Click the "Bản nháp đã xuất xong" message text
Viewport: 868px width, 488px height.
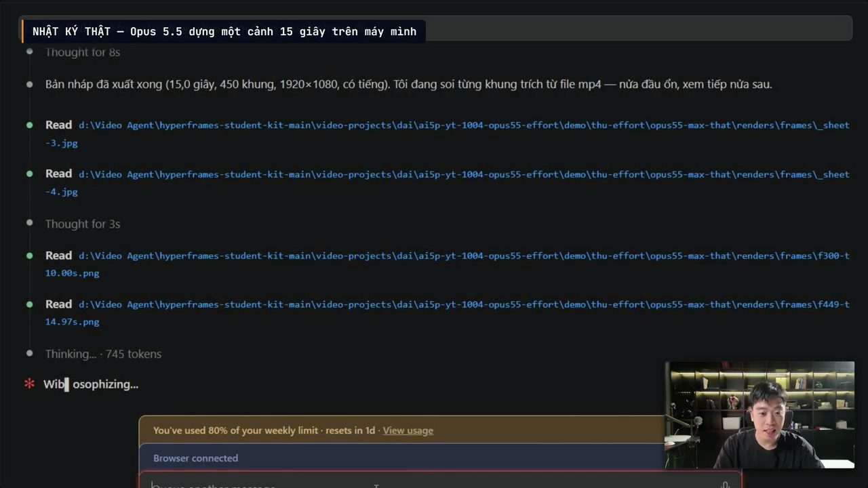point(408,85)
